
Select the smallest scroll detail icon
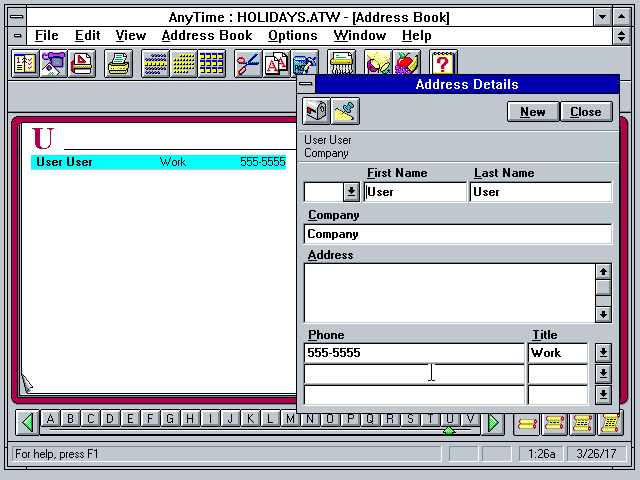(x=527, y=424)
